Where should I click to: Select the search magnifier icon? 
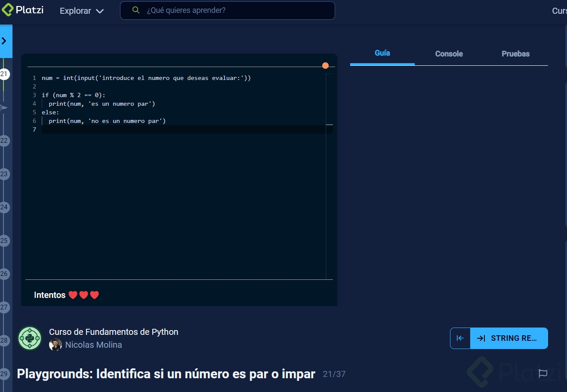point(136,9)
